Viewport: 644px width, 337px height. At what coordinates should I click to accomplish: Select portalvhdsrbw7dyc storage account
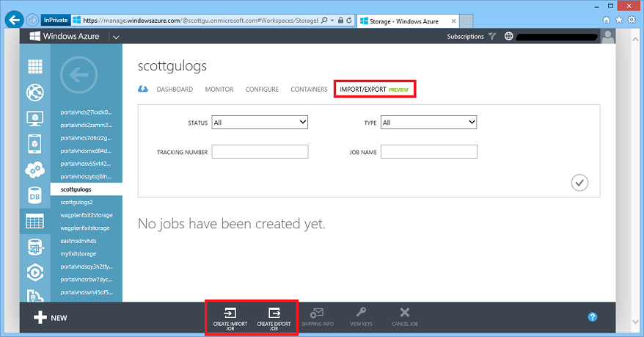pyautogui.click(x=87, y=280)
